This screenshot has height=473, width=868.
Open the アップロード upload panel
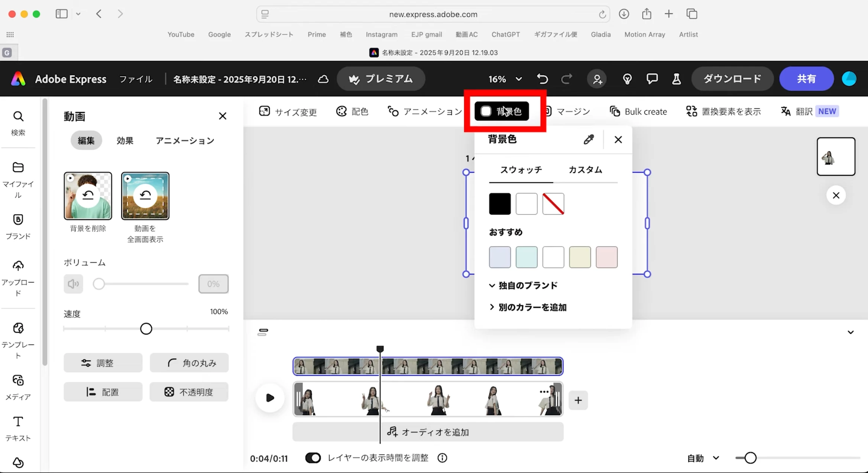pyautogui.click(x=18, y=278)
